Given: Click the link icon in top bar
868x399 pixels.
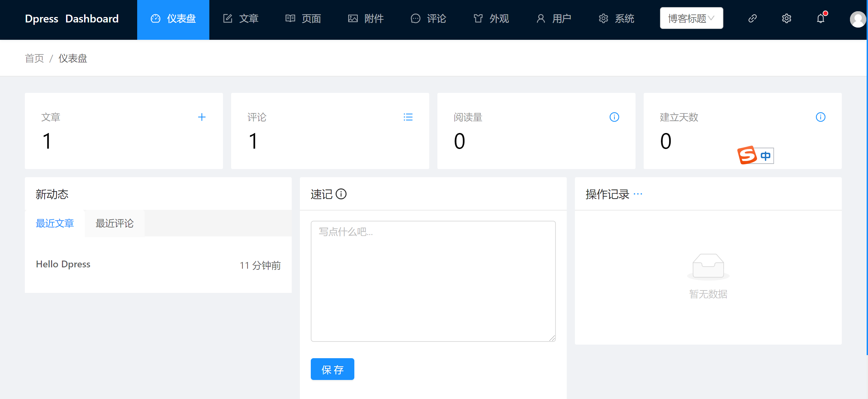Looking at the screenshot, I should (752, 18).
